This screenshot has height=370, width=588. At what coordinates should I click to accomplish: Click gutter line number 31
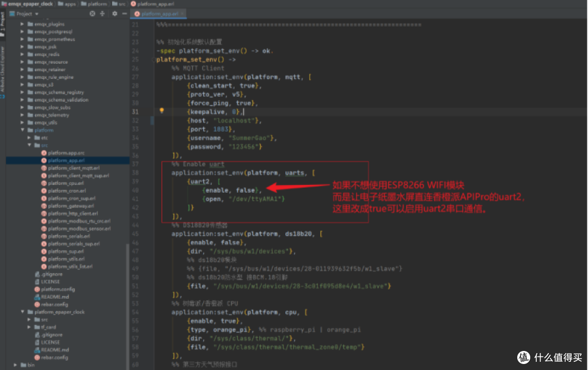click(134, 112)
